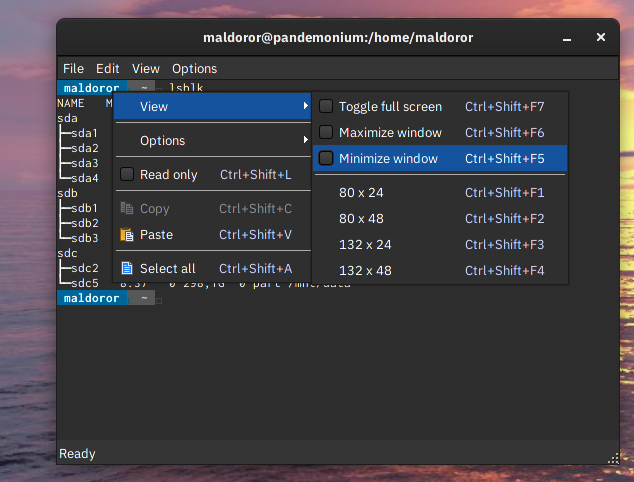
Task: Tick the Minimize window checkbox
Action: (x=326, y=159)
